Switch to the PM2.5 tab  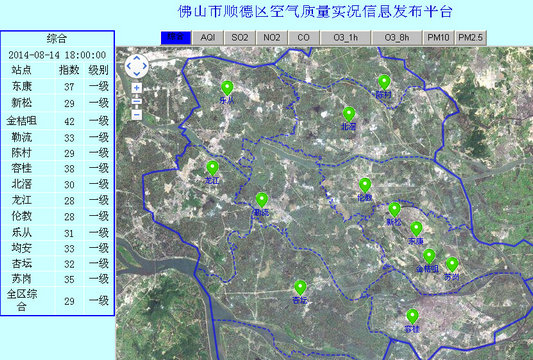470,37
